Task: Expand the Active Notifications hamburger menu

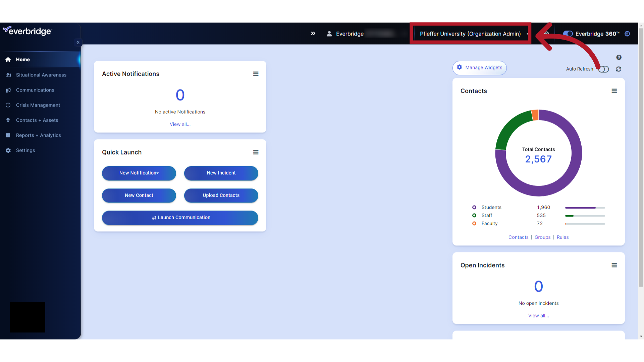Action: pyautogui.click(x=256, y=74)
